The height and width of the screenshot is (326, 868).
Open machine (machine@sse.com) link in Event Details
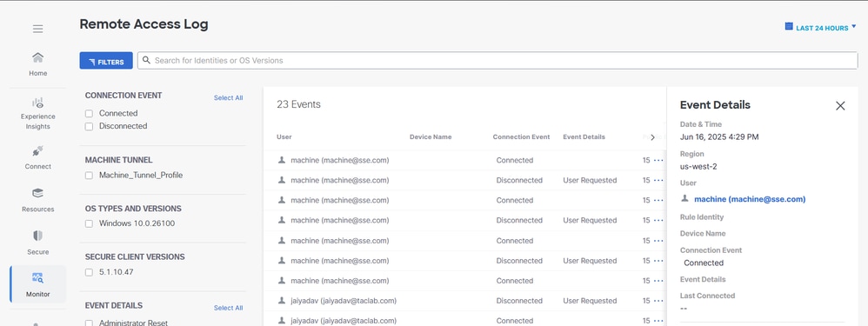pyautogui.click(x=750, y=199)
